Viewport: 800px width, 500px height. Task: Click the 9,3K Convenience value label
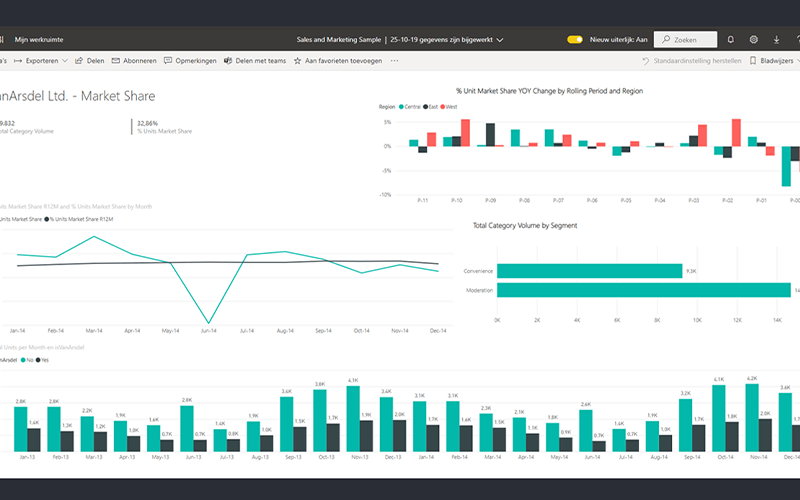tap(691, 271)
